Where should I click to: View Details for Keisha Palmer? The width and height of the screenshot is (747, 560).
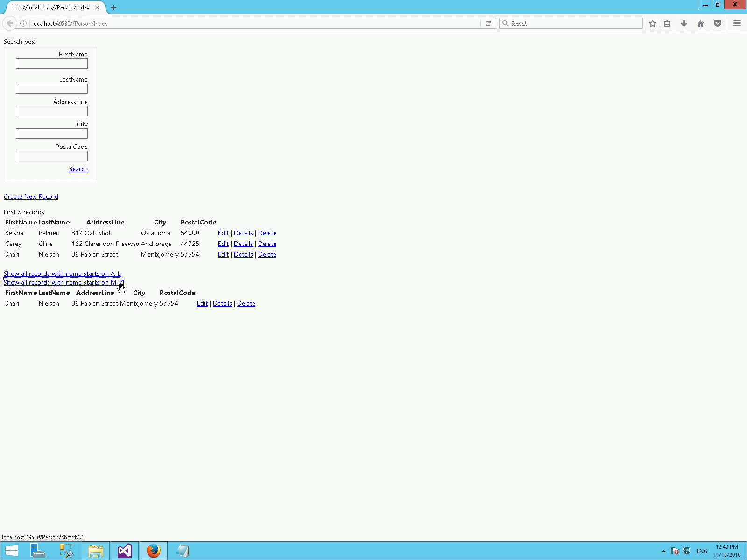[x=243, y=233]
